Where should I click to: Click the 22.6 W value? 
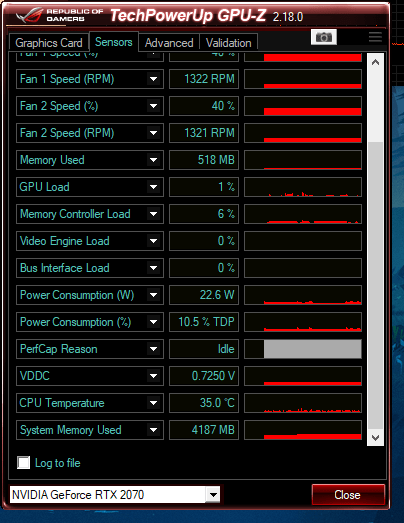click(204, 295)
